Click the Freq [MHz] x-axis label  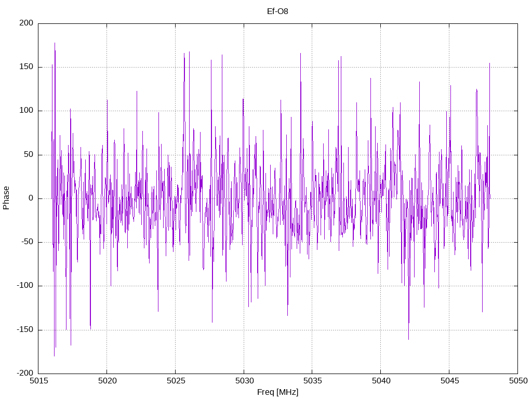click(x=277, y=392)
